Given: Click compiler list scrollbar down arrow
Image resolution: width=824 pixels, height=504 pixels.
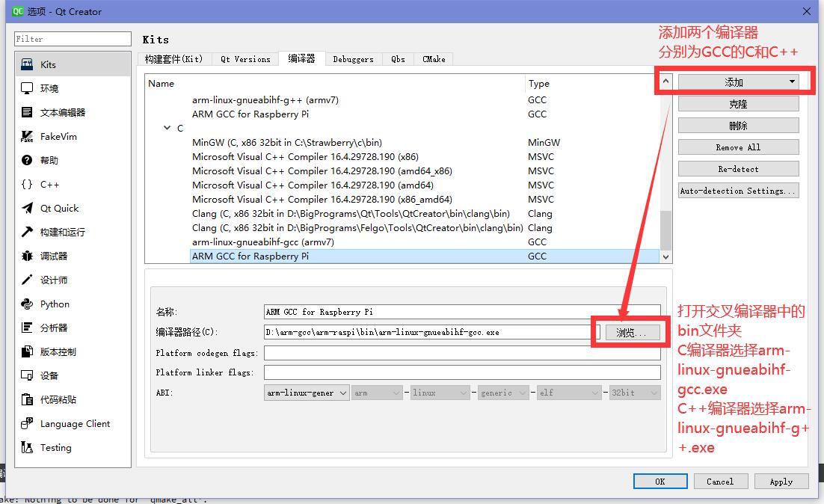Looking at the screenshot, I should click(x=665, y=257).
